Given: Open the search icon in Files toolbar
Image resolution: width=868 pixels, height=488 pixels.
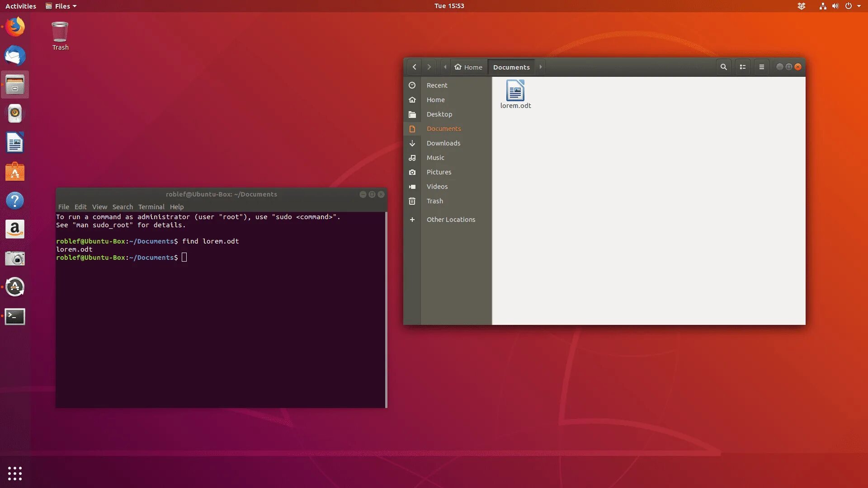Looking at the screenshot, I should tap(723, 67).
